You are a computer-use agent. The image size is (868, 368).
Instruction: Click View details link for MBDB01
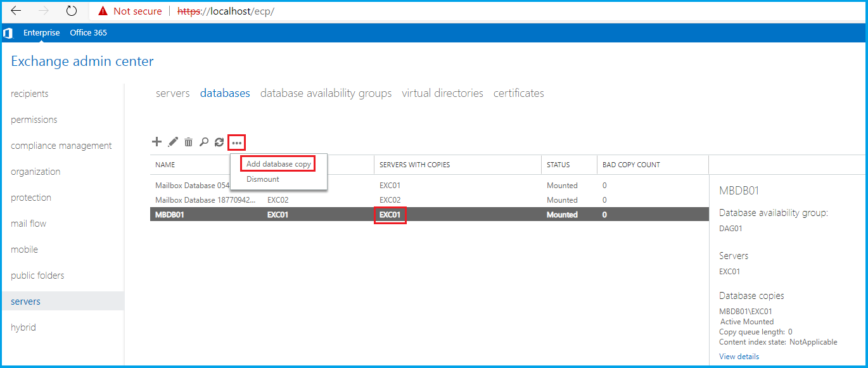(739, 357)
